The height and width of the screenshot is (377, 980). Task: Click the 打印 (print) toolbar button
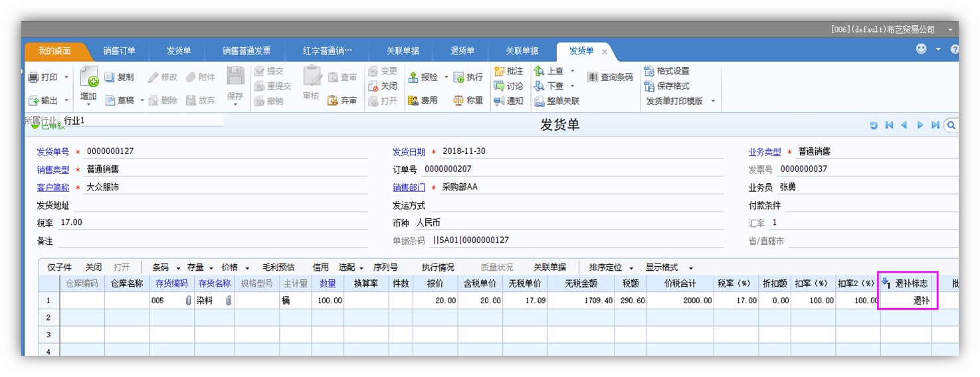(43, 78)
